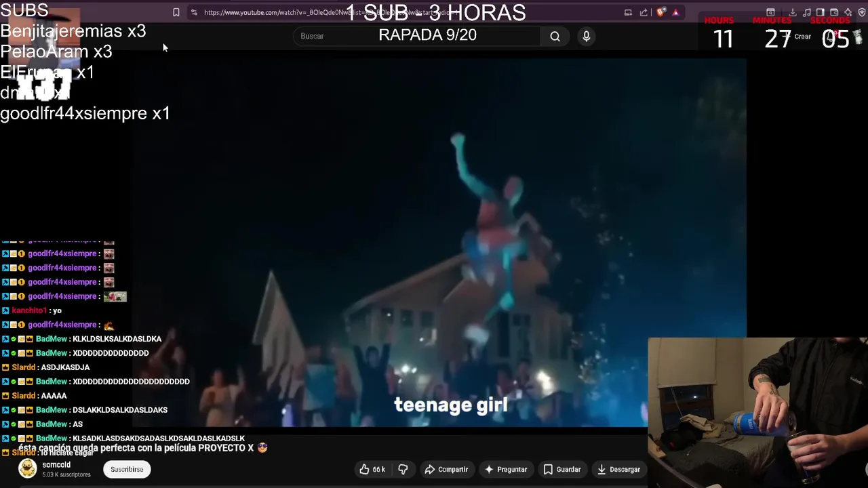Like the video with thumbs up 66 k

372,469
